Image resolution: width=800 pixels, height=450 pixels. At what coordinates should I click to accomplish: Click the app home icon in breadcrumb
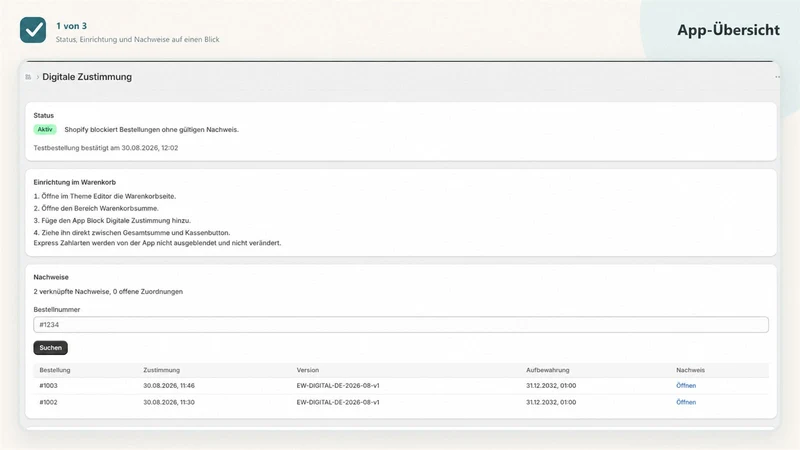pos(28,77)
